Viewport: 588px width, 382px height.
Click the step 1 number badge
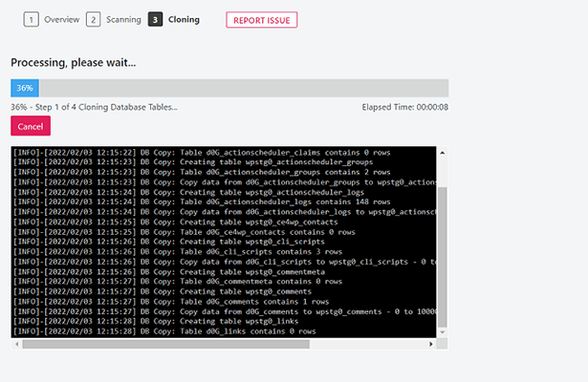point(32,19)
